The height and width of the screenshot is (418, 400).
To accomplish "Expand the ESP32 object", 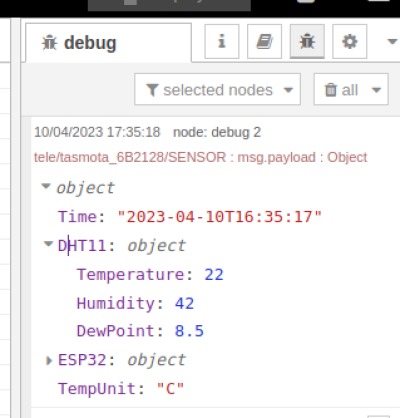I will tap(49, 360).
